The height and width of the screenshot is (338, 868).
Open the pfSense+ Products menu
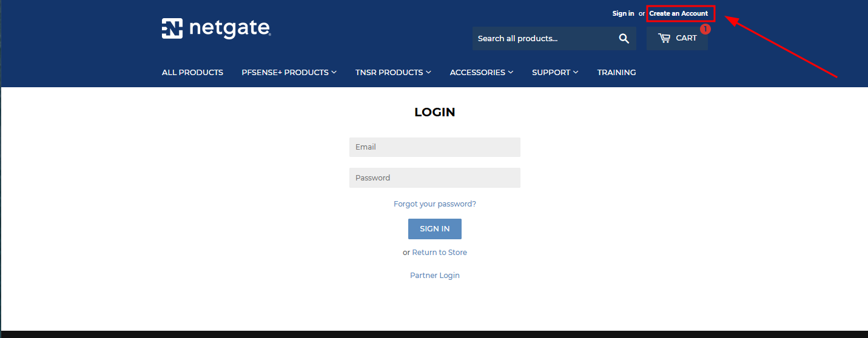[289, 72]
